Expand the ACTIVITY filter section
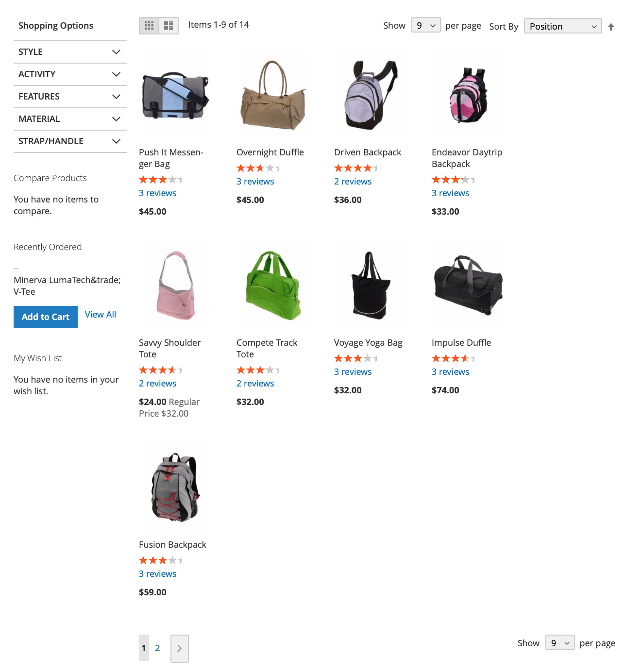The image size is (641, 672). (70, 74)
